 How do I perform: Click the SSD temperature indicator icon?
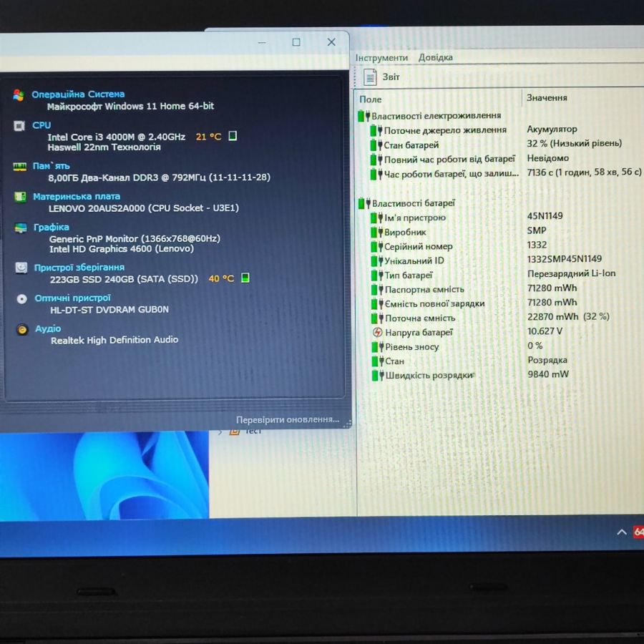pyautogui.click(x=245, y=278)
